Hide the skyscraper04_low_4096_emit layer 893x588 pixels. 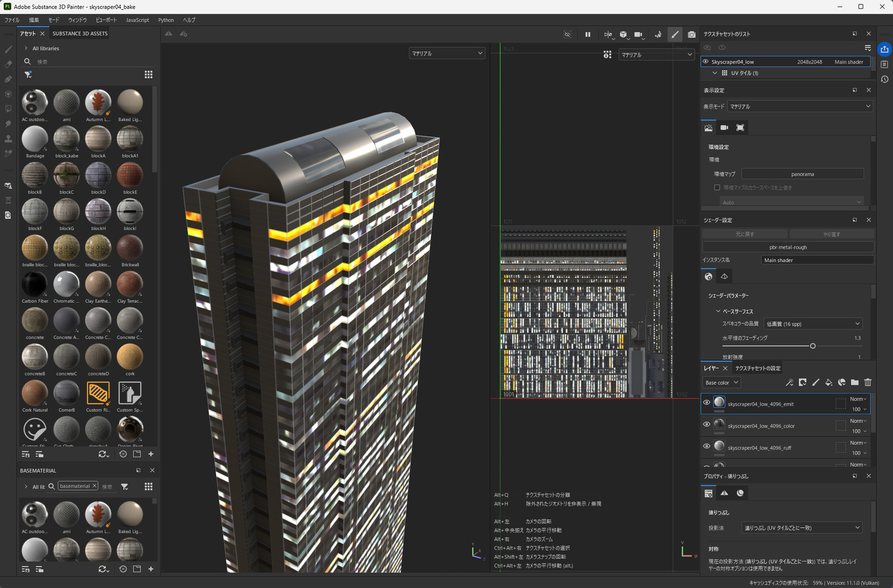pyautogui.click(x=706, y=403)
